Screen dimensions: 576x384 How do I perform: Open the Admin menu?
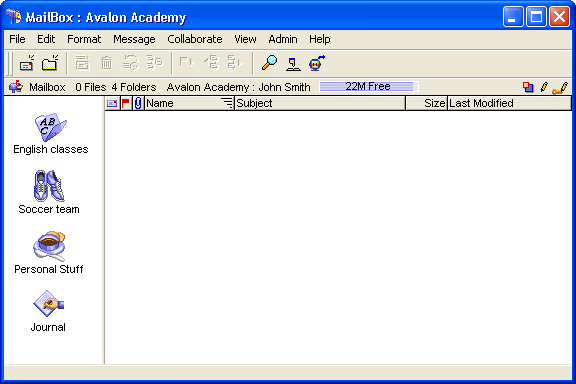tap(283, 39)
